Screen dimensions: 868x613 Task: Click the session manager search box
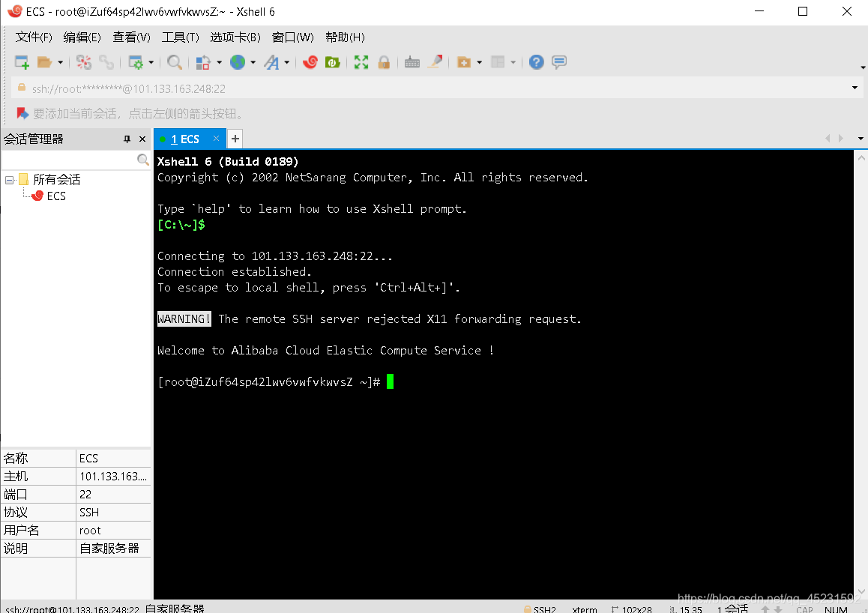69,160
